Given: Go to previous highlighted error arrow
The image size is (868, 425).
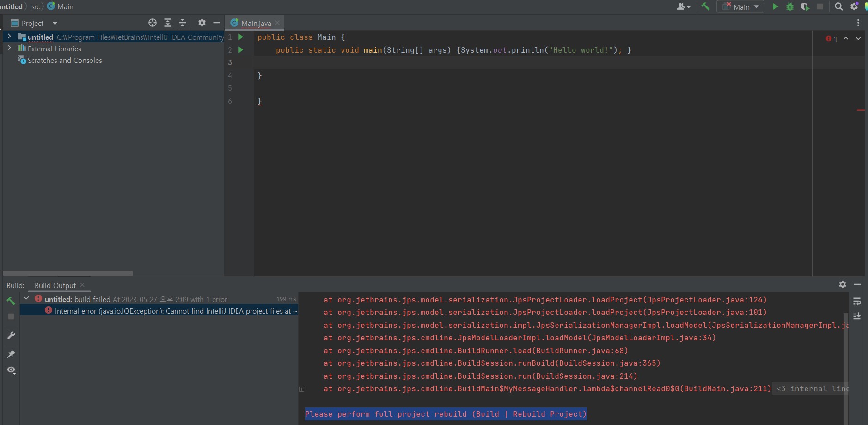Looking at the screenshot, I should 846,38.
